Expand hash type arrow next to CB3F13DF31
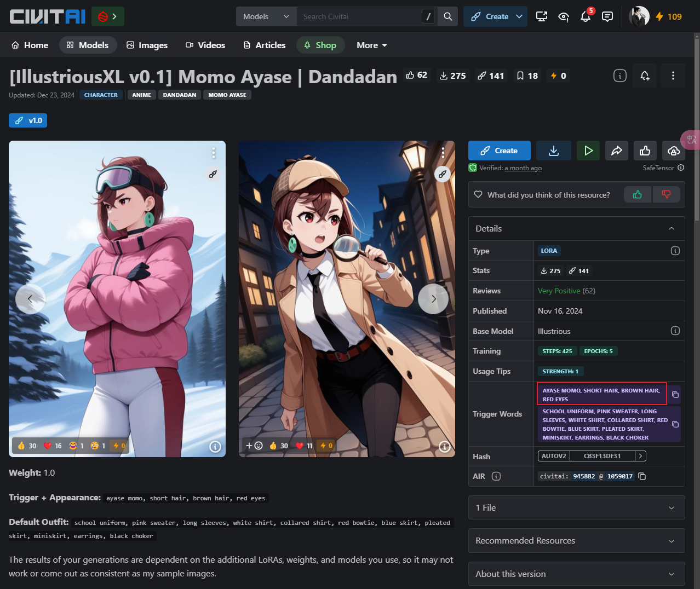Image resolution: width=700 pixels, height=589 pixels. (x=641, y=456)
